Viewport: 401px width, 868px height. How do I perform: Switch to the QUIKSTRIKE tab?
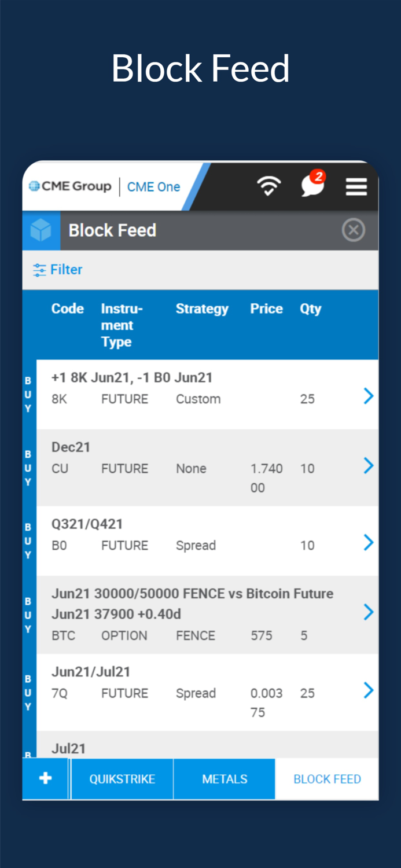tap(122, 778)
